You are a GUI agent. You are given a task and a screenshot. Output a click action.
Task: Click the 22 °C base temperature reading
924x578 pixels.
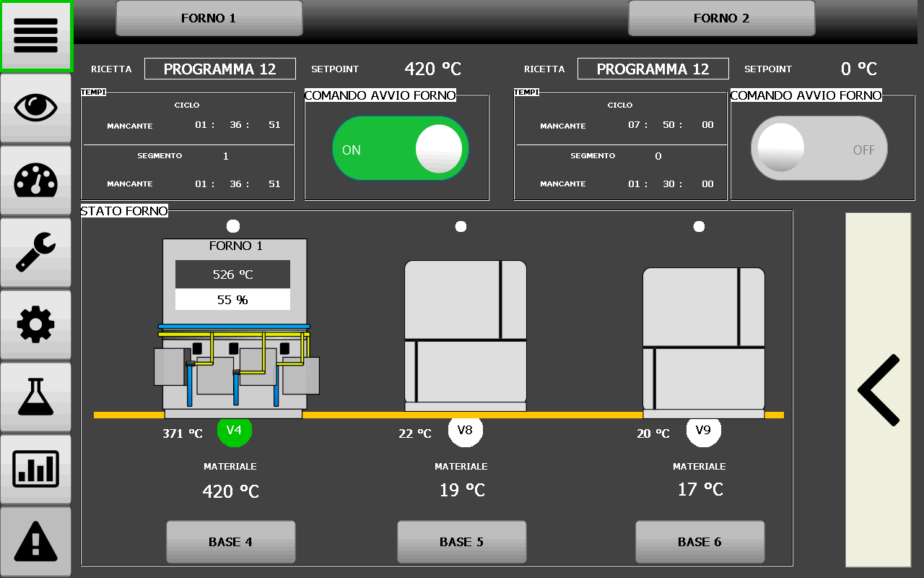(x=415, y=433)
